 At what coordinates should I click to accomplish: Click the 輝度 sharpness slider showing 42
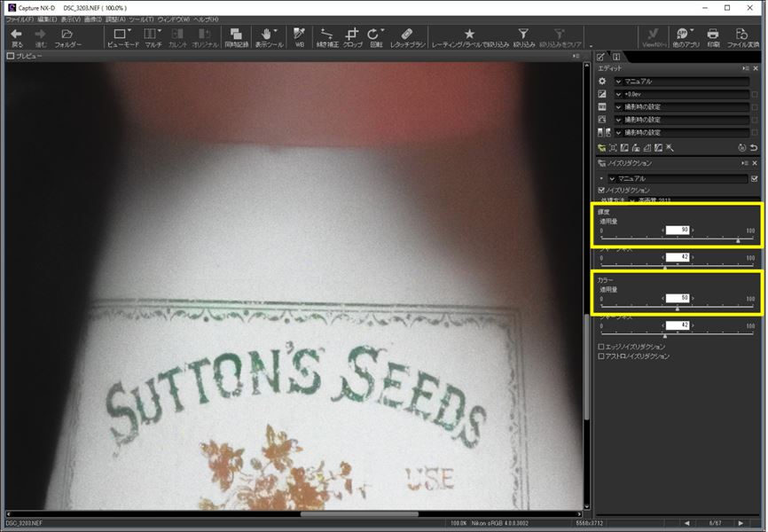pyautogui.click(x=678, y=266)
